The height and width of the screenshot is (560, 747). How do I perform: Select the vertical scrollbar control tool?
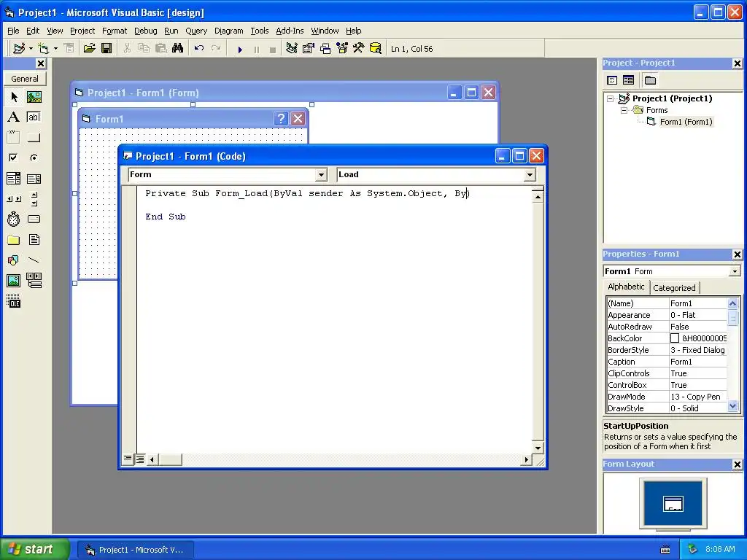(x=34, y=199)
